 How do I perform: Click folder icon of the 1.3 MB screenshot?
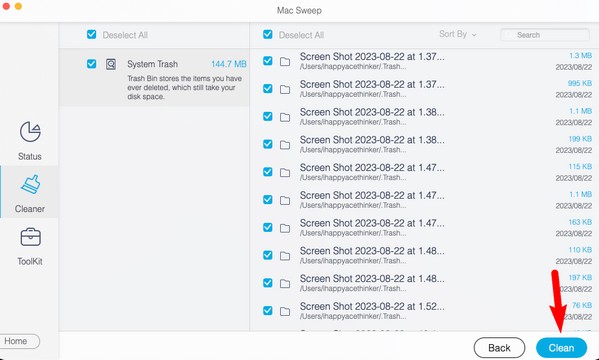tap(285, 62)
